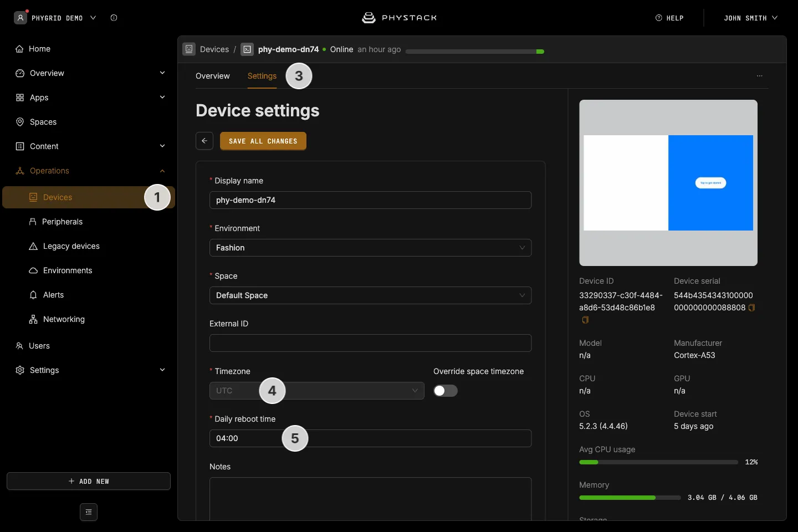Click the Notes text area
The width and height of the screenshot is (798, 532).
pyautogui.click(x=370, y=499)
